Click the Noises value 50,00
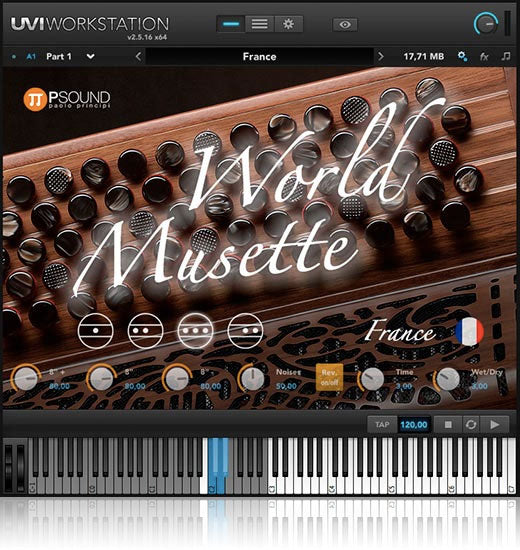The width and height of the screenshot is (520, 550). coord(286,386)
